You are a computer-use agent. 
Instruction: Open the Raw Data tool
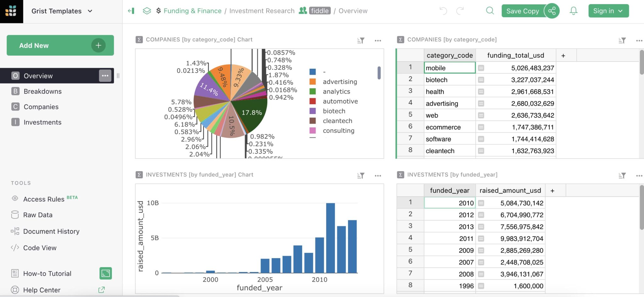point(38,215)
